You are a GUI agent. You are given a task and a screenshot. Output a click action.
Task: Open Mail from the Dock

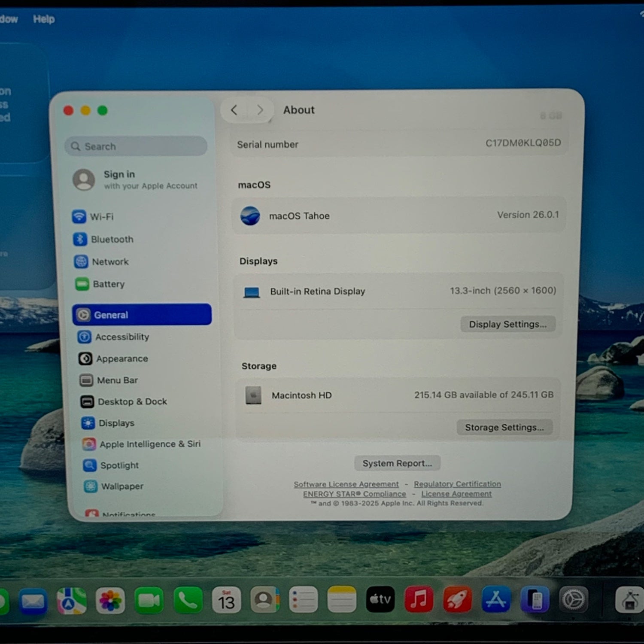pos(33,601)
